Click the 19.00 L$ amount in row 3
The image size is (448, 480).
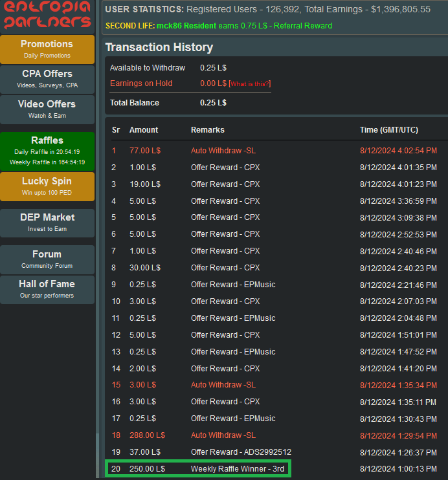coord(145,184)
